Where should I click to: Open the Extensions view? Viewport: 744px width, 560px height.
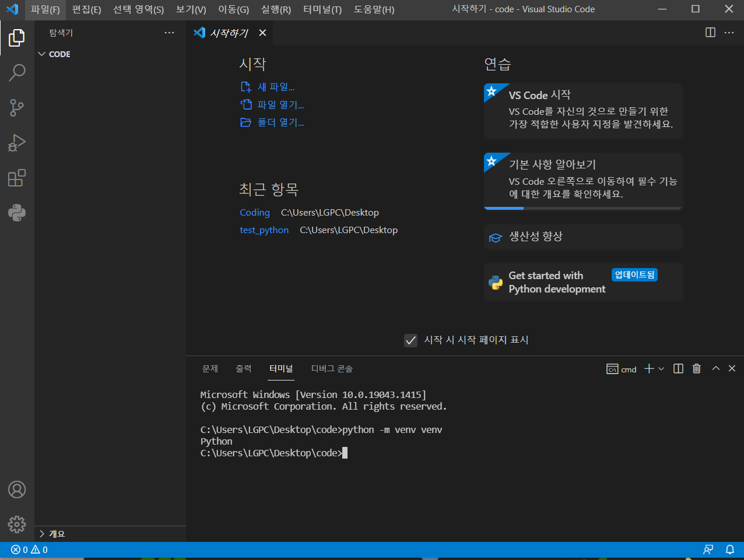(17, 178)
